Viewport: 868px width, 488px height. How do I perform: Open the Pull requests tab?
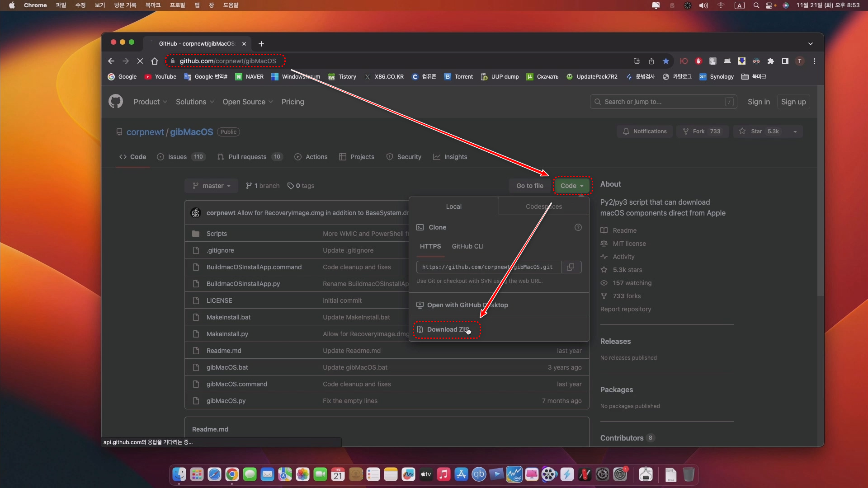(x=250, y=157)
